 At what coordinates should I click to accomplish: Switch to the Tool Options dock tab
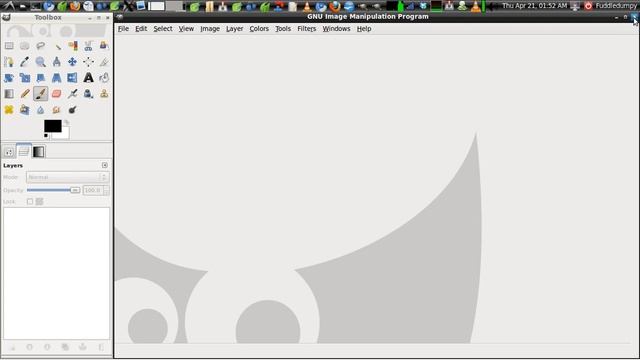(x=9, y=152)
